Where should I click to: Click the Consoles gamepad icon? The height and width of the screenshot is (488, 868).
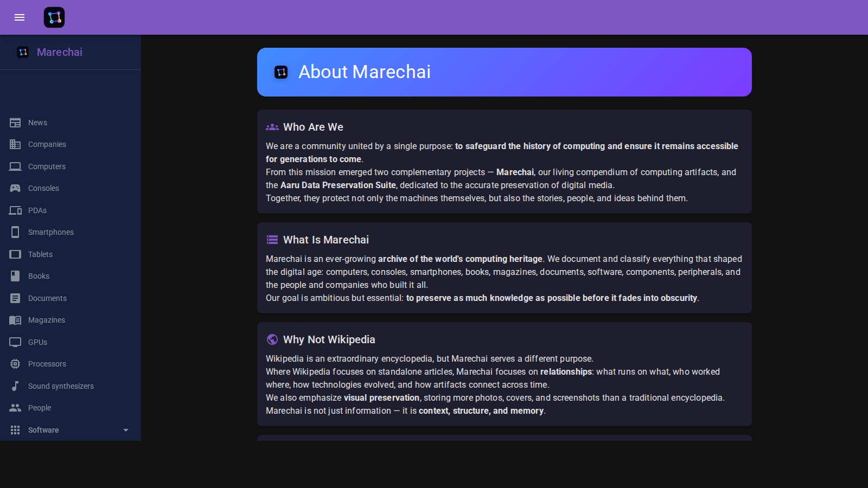click(x=15, y=188)
